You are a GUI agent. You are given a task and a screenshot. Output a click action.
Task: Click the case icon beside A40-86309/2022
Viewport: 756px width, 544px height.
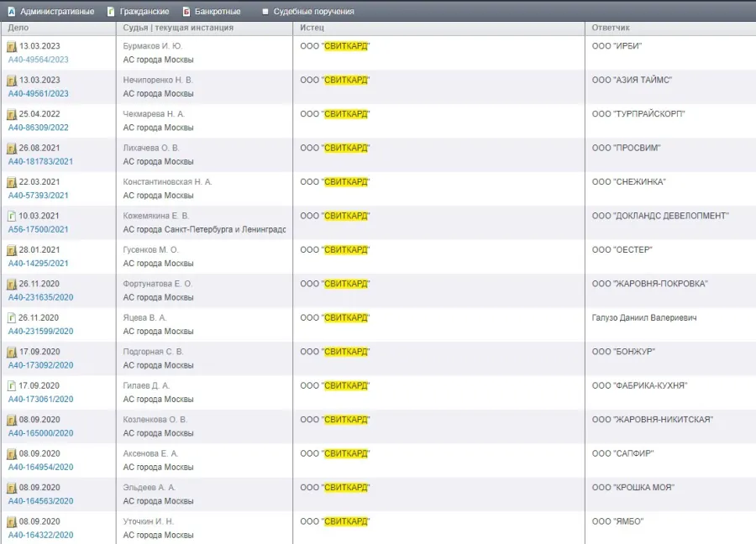[12, 115]
